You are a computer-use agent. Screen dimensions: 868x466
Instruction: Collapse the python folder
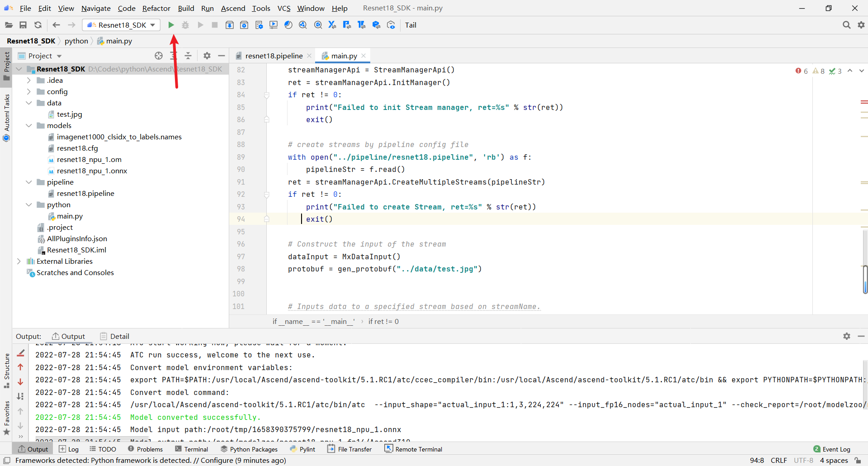pos(29,204)
